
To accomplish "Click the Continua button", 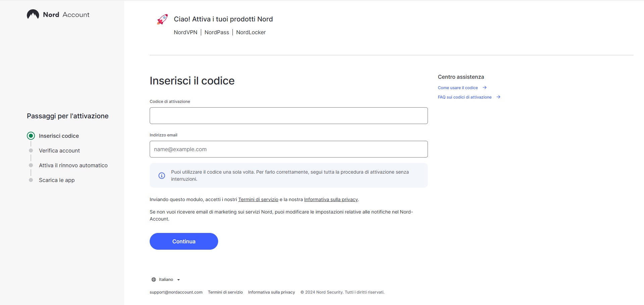I will pyautogui.click(x=184, y=241).
